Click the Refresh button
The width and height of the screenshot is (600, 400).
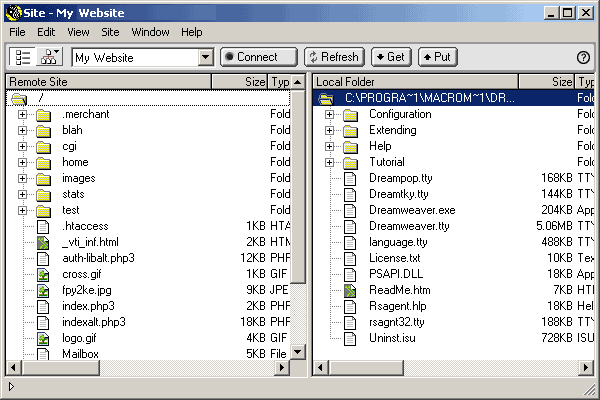coord(333,58)
